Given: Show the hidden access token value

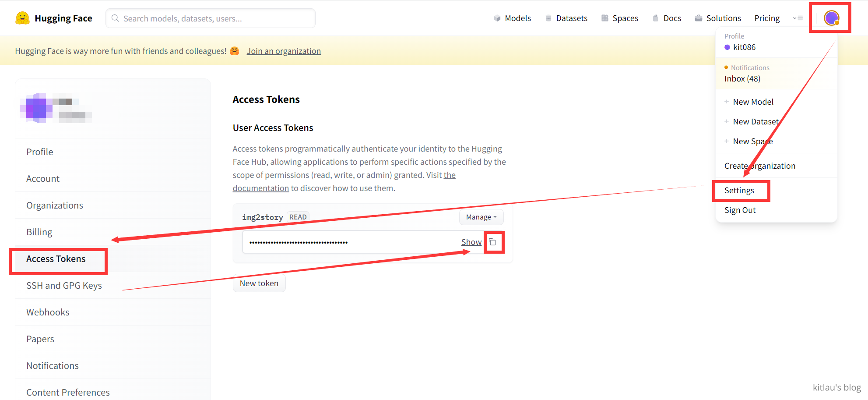Looking at the screenshot, I should click(471, 242).
